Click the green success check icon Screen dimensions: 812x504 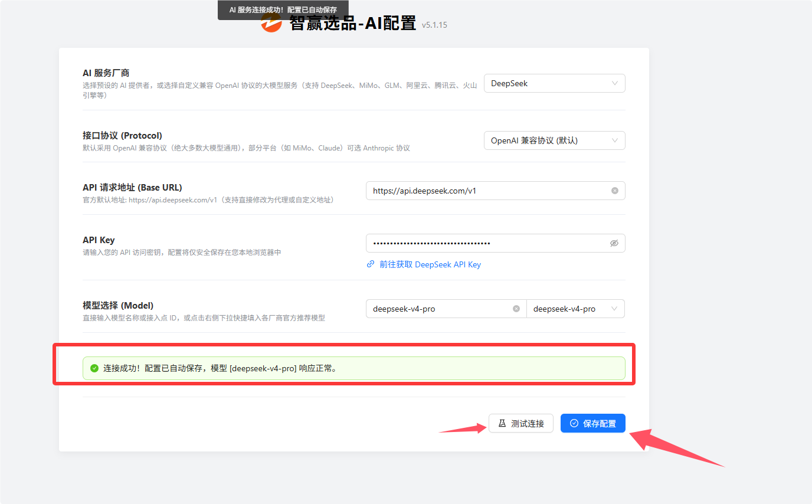pyautogui.click(x=94, y=368)
